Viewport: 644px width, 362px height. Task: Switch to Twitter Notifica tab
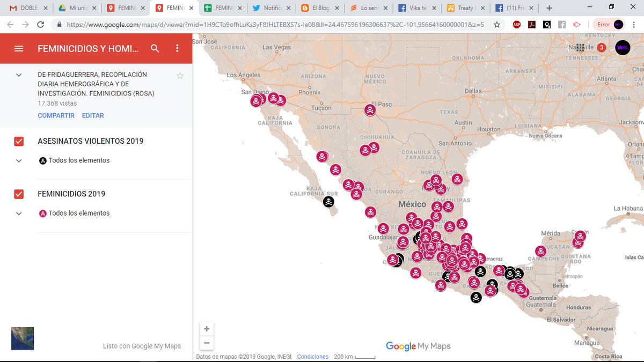click(273, 8)
